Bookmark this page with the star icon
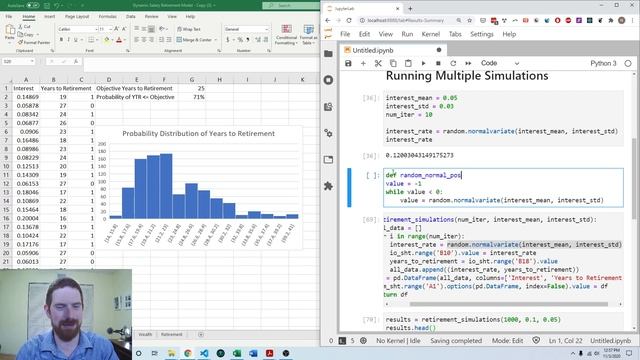640x360 pixels. click(469, 20)
